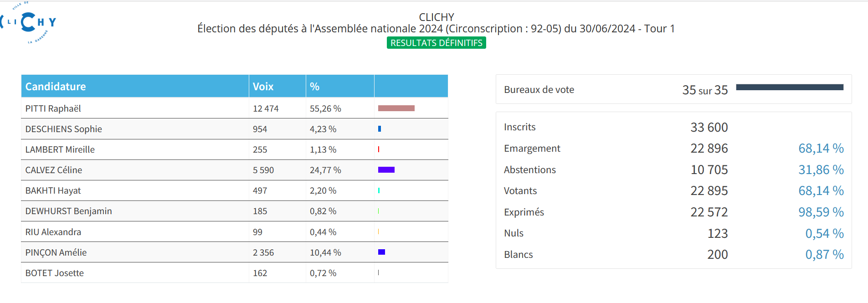Click CALVEZ Céline's purple result bar
Screen dimensions: 868x303
click(x=386, y=170)
